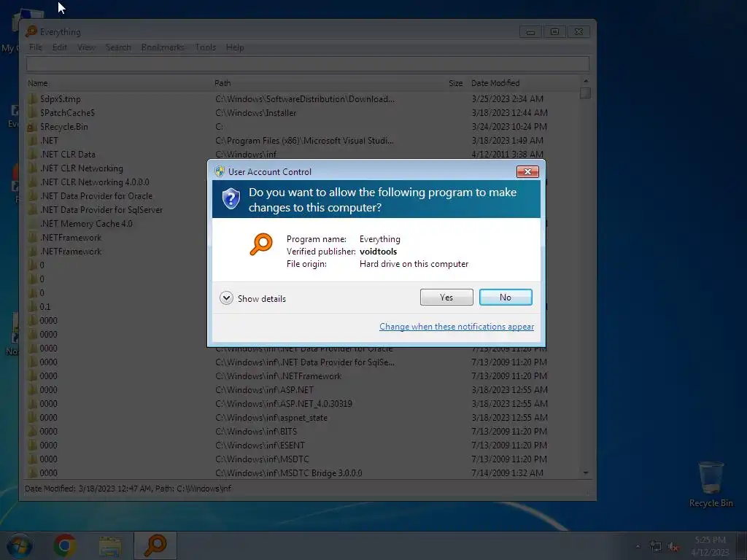The height and width of the screenshot is (560, 747).
Task: Click path 'C:\Windows\inf\MSDTC Bridge 3.0.0.0'
Action: point(289,472)
